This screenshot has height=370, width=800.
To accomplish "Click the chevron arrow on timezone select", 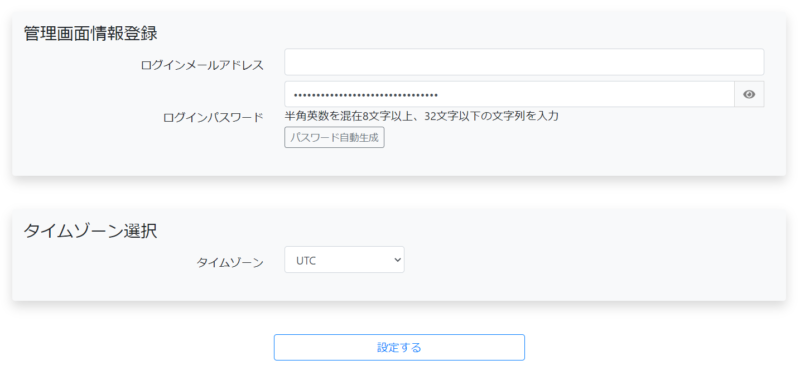I will coord(397,260).
